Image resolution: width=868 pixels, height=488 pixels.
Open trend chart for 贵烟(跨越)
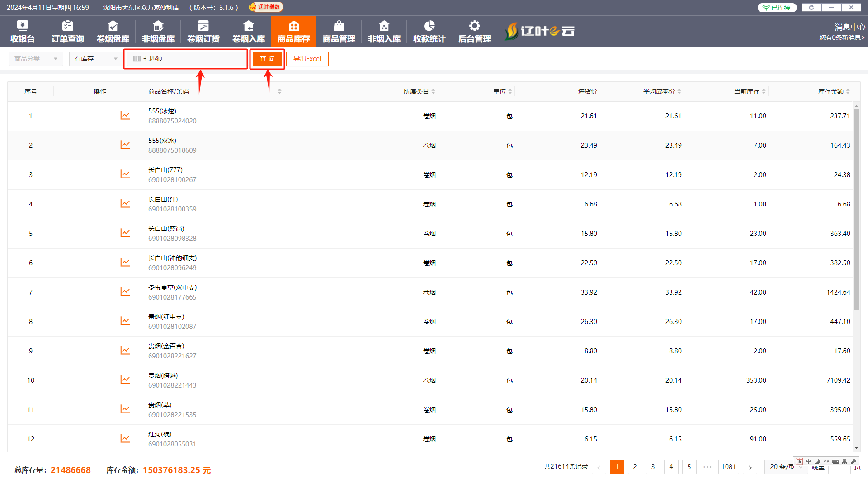click(125, 380)
